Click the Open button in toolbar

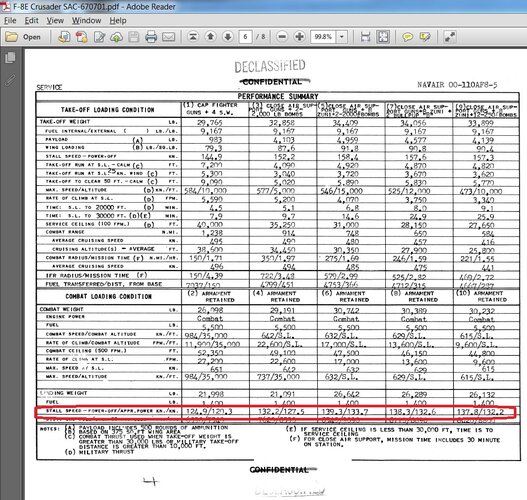(24, 37)
